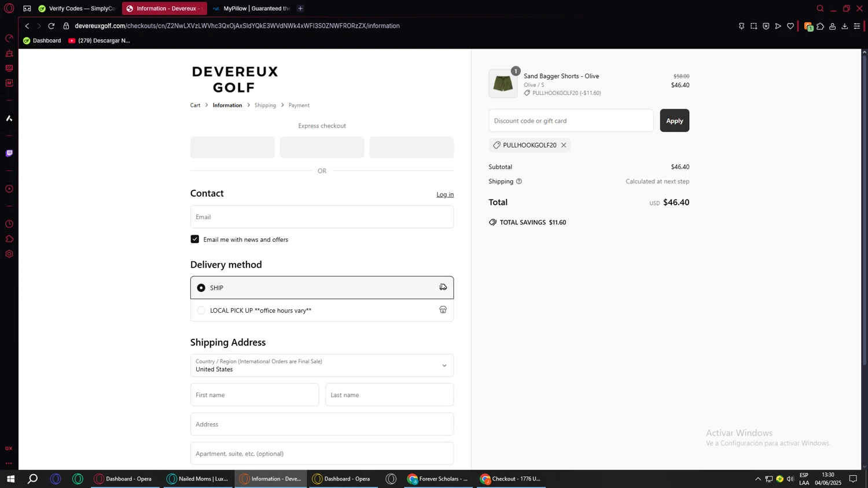Open the Shipping info question mark icon
Image resolution: width=868 pixels, height=488 pixels.
[x=519, y=182]
